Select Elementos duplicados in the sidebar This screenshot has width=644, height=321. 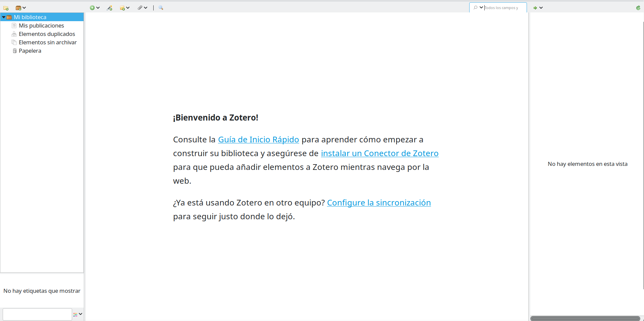47,34
